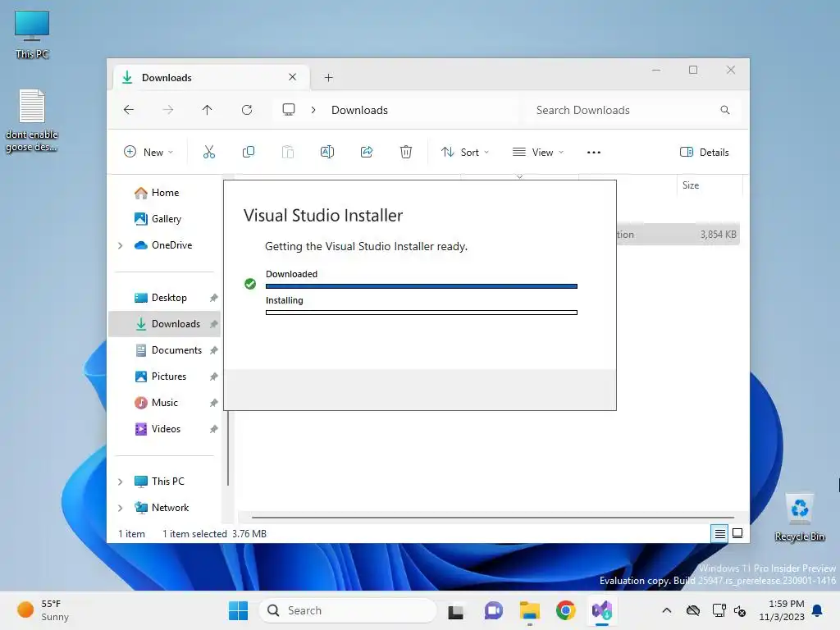Screen dimensions: 840x630
Task: Click the Downloaded progress bar
Action: click(x=422, y=286)
